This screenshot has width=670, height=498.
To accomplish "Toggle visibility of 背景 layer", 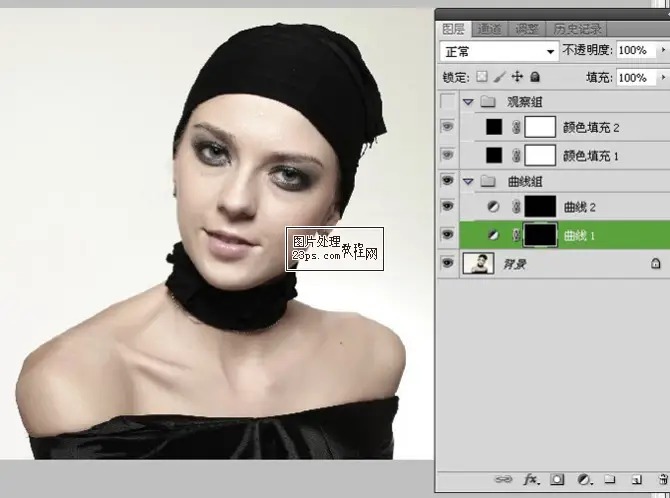I will 447,263.
